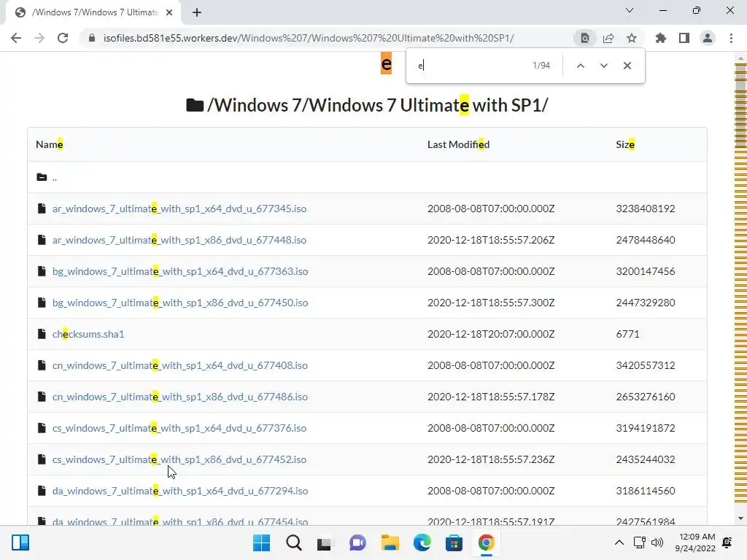Jump to next find result

(x=603, y=66)
